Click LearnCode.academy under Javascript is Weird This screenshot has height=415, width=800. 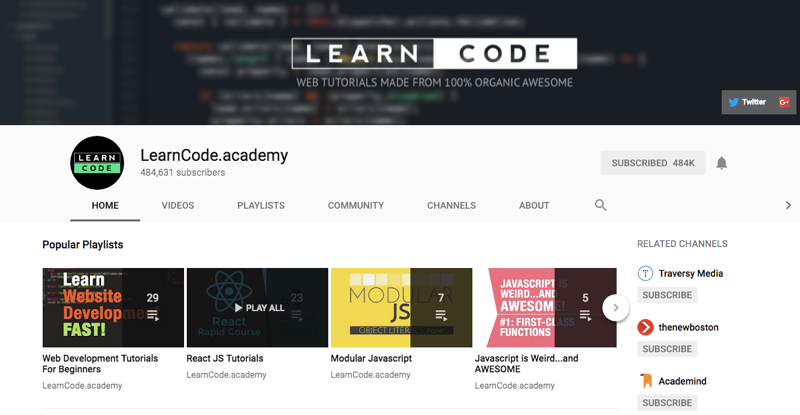click(515, 385)
